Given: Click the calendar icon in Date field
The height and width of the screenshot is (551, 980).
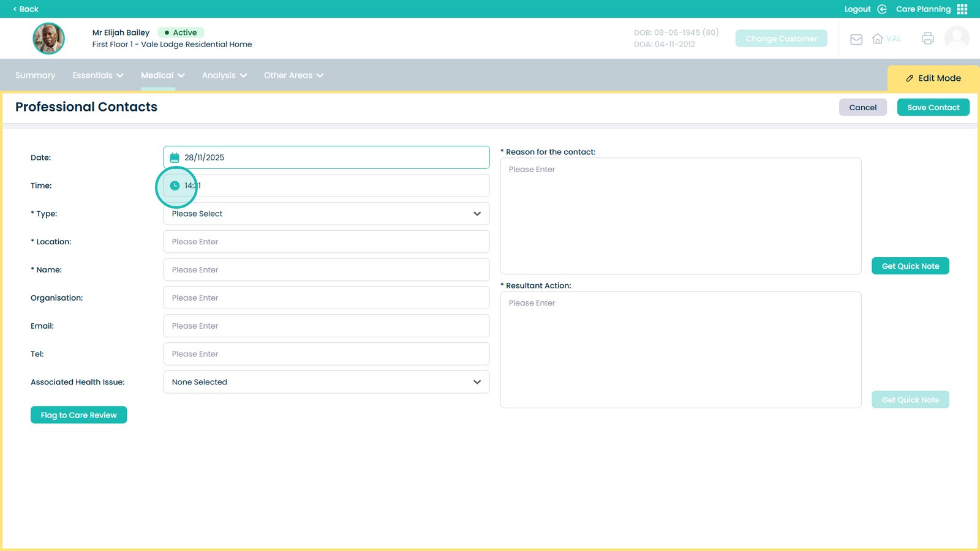Looking at the screenshot, I should (175, 157).
